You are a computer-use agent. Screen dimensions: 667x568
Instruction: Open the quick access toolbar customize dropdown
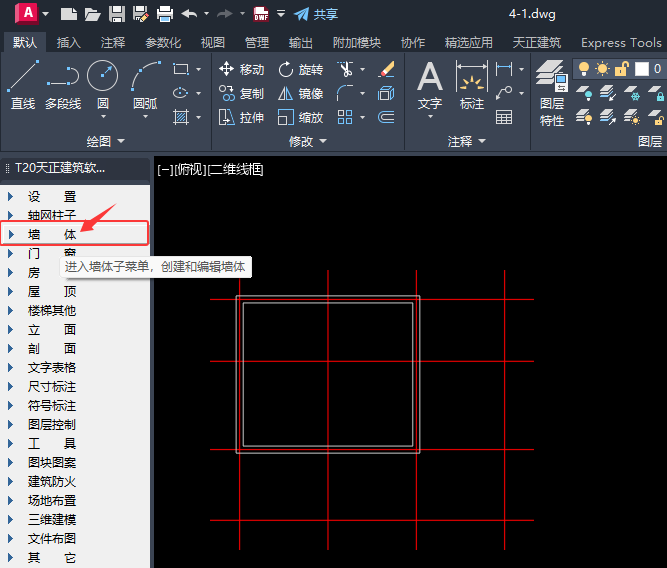click(281, 14)
